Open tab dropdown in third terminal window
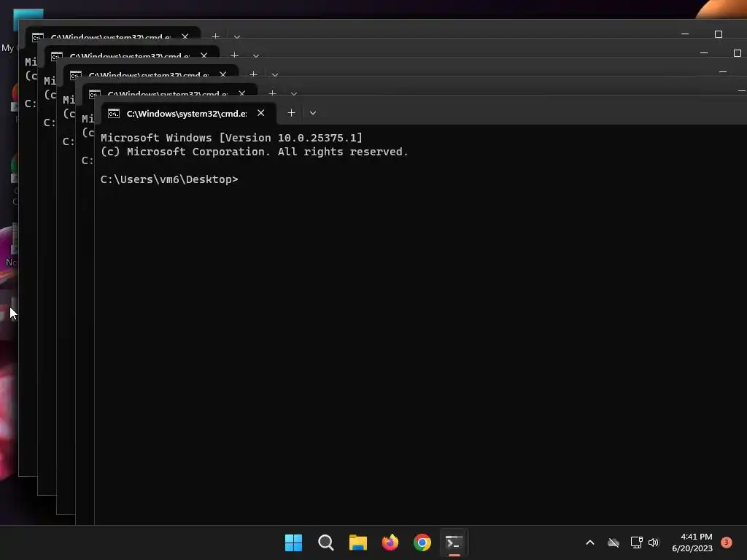The image size is (747, 560). click(275, 75)
